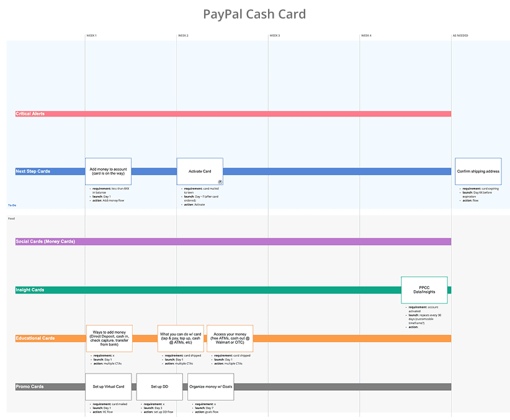Click the PayPal Cash Card title
The height and width of the screenshot is (420, 510).
(x=254, y=14)
